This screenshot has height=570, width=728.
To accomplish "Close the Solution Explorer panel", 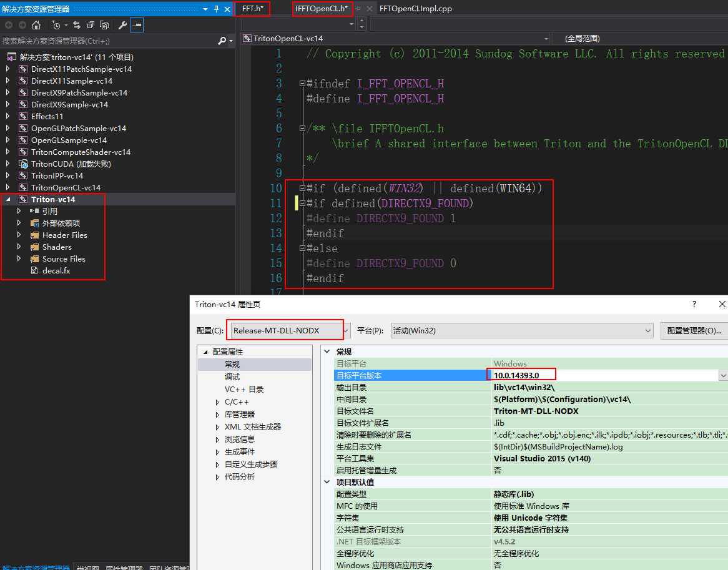I will [227, 9].
